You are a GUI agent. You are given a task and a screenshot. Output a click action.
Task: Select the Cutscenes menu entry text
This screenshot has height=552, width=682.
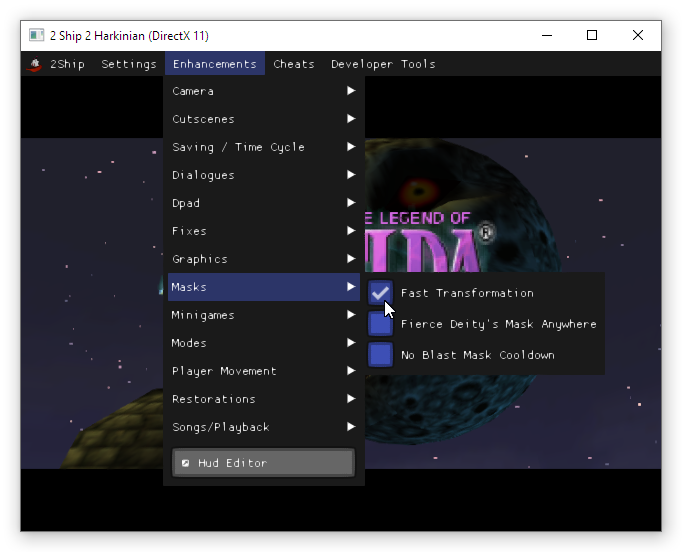coord(203,119)
